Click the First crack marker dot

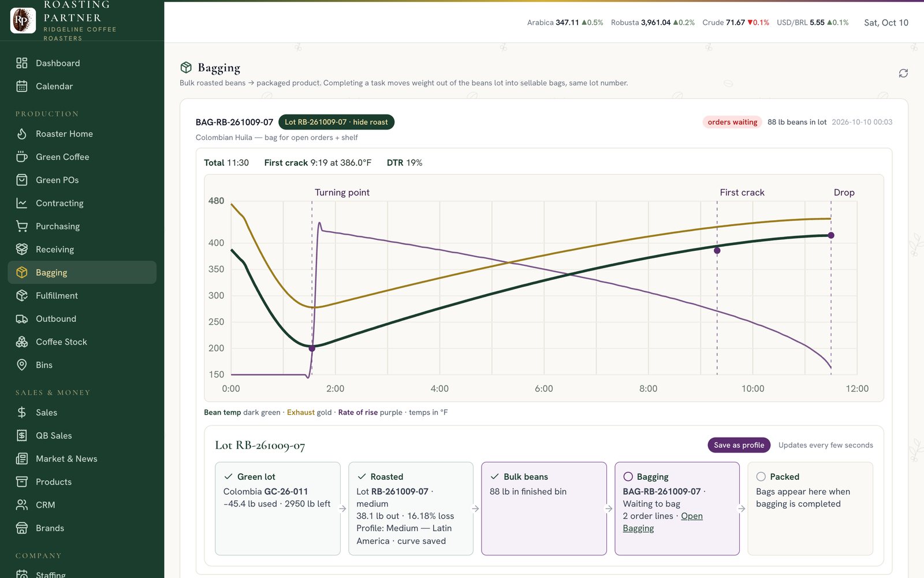coord(717,251)
